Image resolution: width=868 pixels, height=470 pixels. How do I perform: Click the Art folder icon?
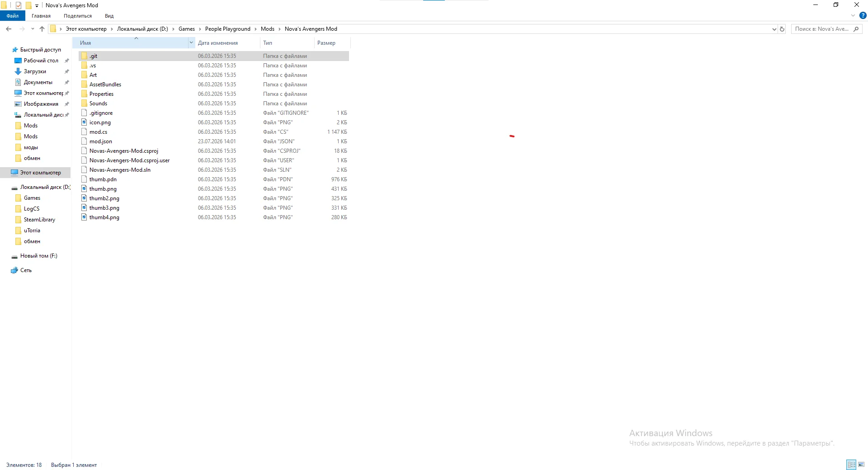click(84, 75)
